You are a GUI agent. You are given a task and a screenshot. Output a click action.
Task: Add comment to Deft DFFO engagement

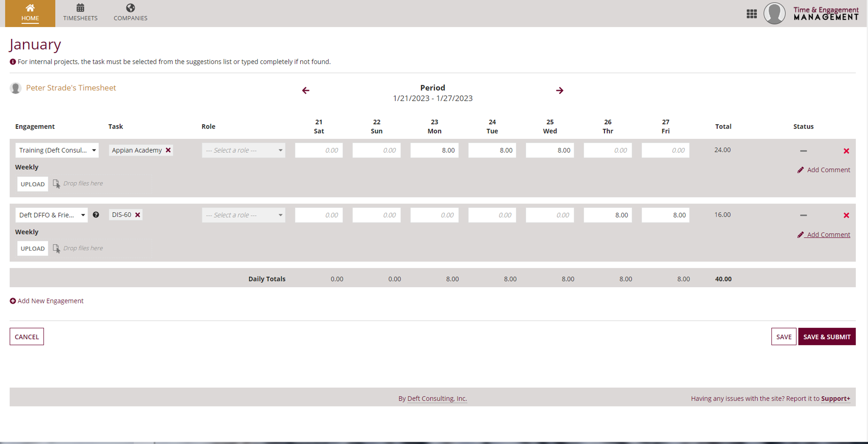point(823,235)
